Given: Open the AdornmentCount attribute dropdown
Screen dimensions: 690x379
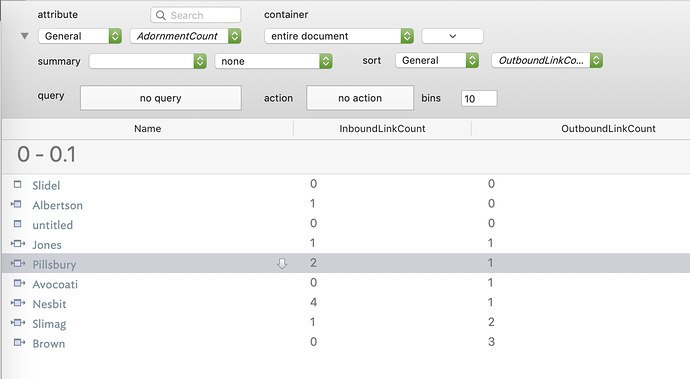Looking at the screenshot, I should (185, 36).
